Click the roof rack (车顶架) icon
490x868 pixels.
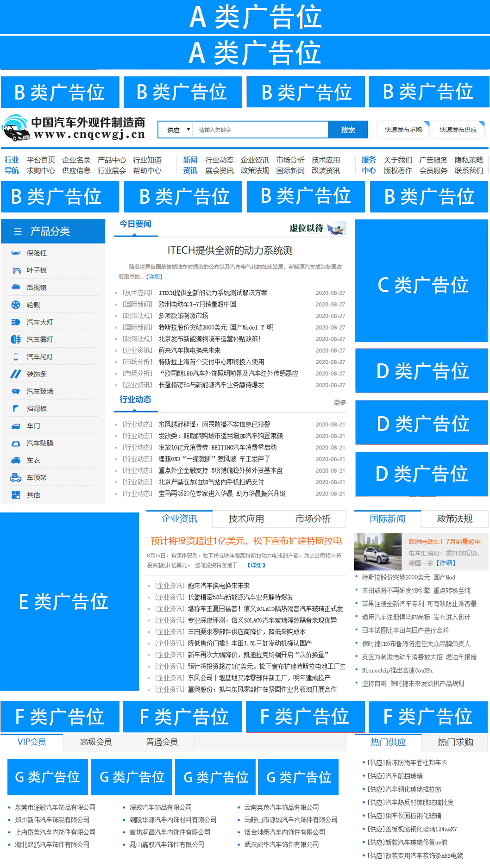tap(16, 477)
